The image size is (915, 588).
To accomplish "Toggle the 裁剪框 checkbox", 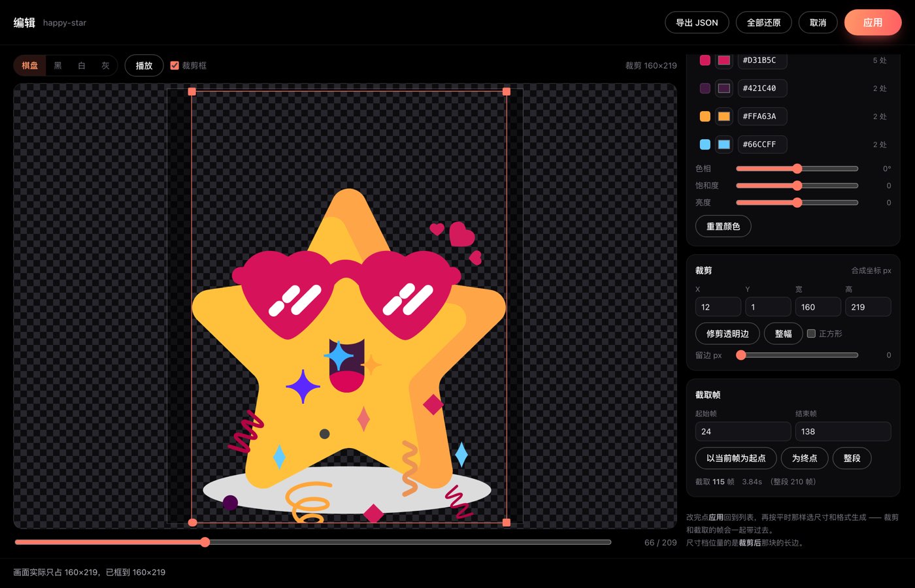I will pos(175,65).
